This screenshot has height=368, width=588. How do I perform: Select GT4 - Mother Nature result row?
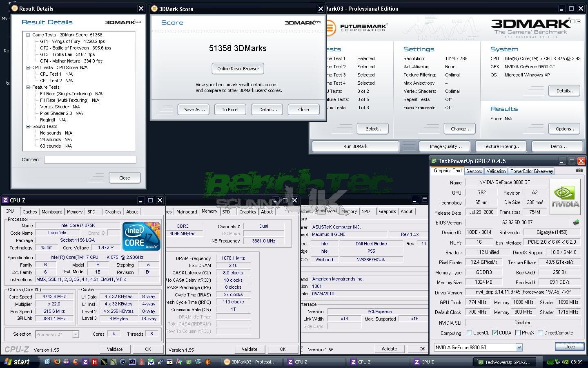coord(71,61)
